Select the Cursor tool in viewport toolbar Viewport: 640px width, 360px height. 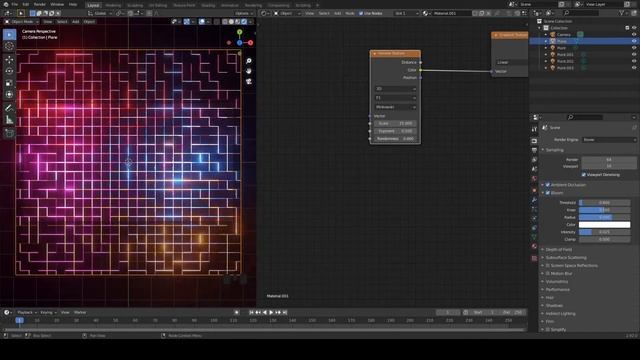coord(9,46)
